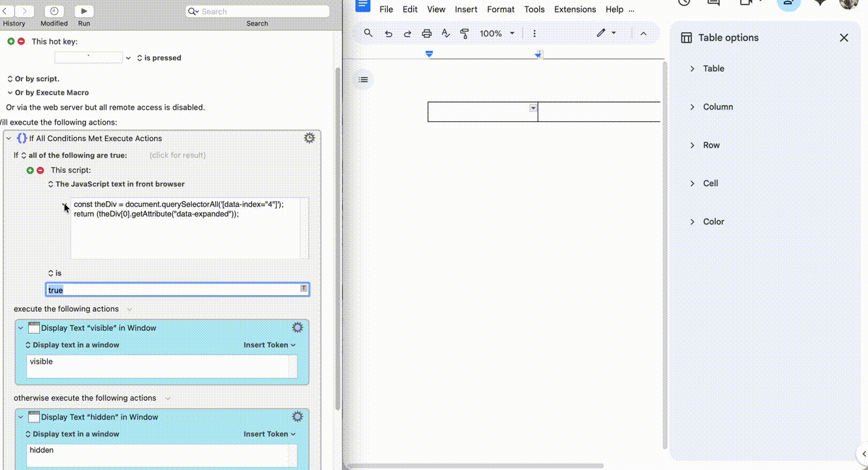Remove the hot key trigger with red minus
This screenshot has height=470, width=868.
21,41
